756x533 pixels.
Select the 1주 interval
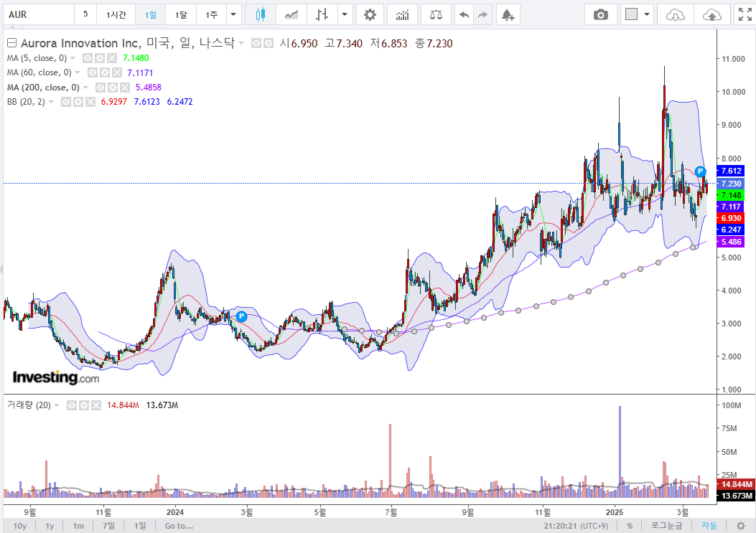(211, 15)
